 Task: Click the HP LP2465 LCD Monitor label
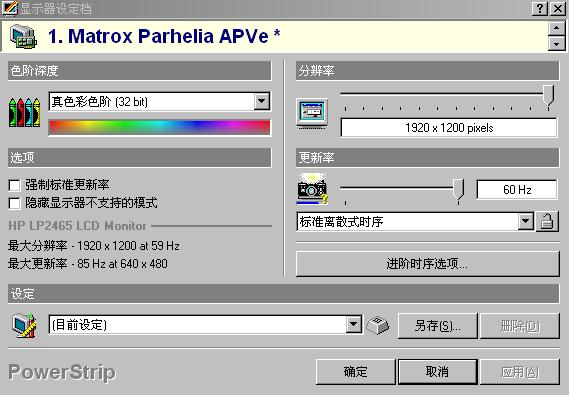click(77, 226)
